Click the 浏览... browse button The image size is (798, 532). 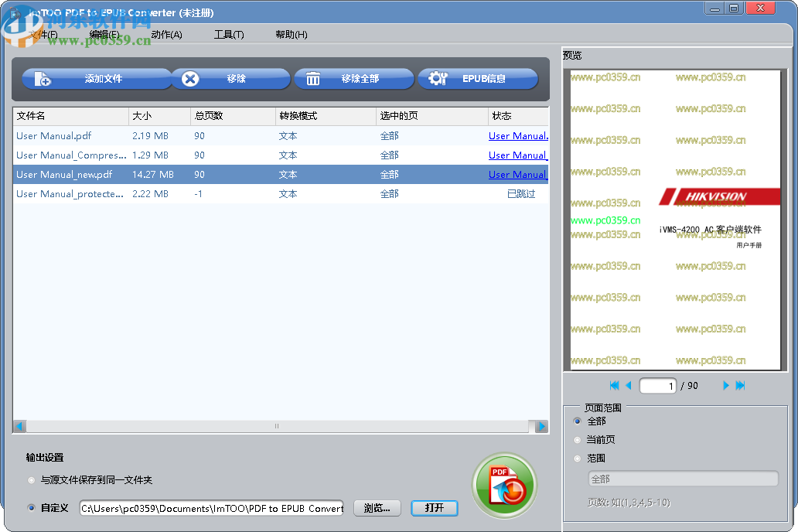pos(377,508)
